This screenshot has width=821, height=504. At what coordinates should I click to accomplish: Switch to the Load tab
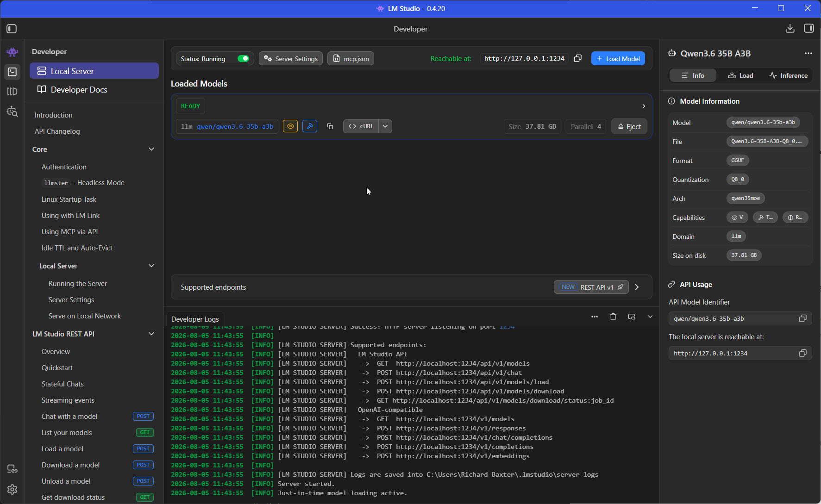741,75
